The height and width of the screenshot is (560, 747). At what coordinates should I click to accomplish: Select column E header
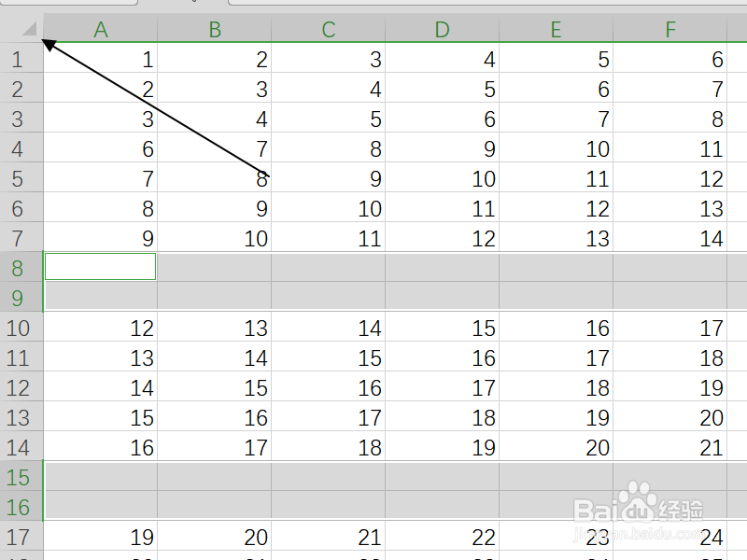coord(556,29)
